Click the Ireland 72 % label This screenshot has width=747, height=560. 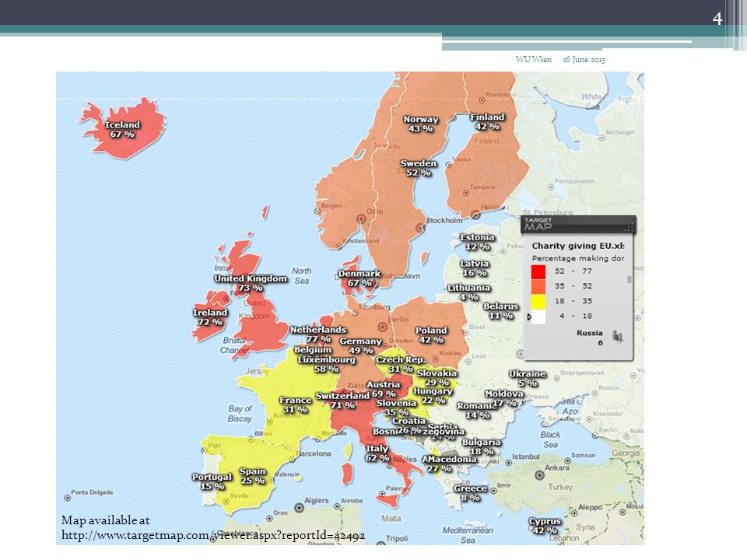[x=210, y=317]
